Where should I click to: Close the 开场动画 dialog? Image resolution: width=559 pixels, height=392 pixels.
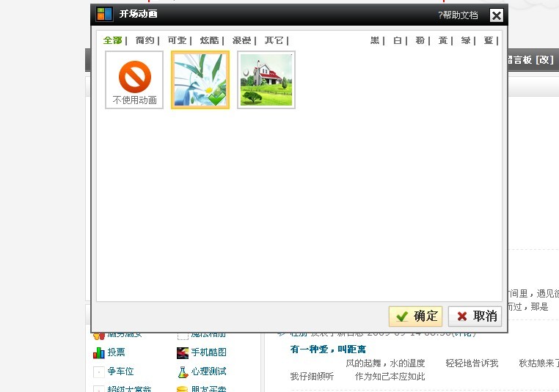pos(496,15)
